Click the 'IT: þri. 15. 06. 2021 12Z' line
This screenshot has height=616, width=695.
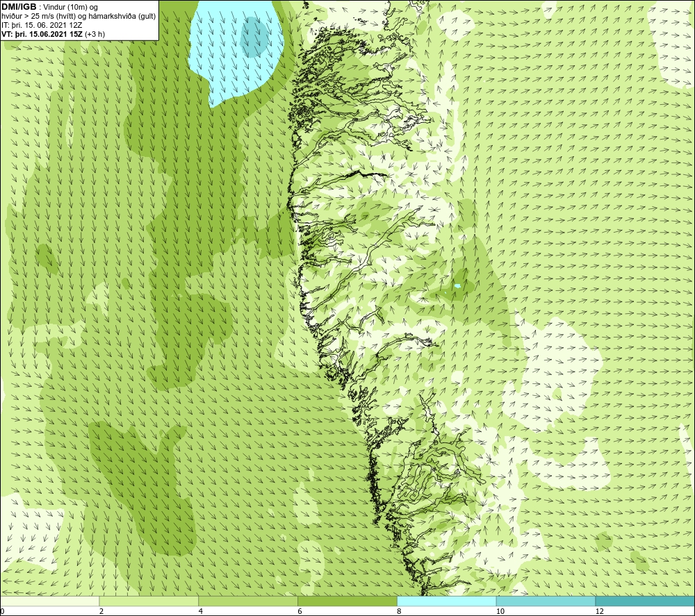(x=42, y=25)
